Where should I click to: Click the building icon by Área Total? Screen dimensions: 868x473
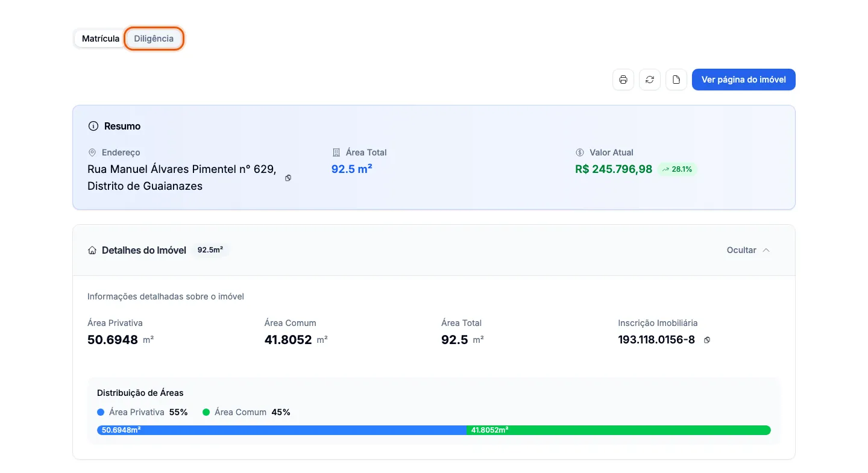(336, 152)
